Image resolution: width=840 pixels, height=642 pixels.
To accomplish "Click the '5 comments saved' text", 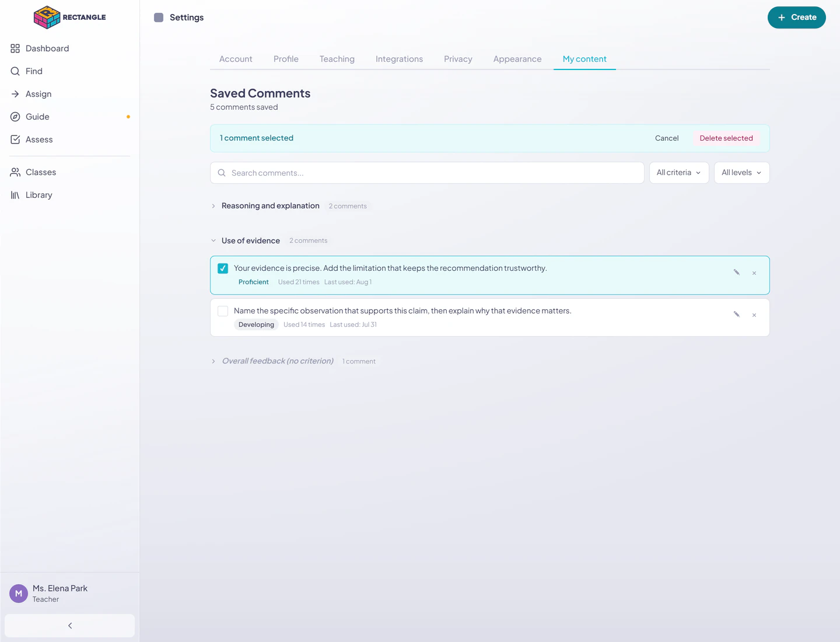I will (x=244, y=107).
